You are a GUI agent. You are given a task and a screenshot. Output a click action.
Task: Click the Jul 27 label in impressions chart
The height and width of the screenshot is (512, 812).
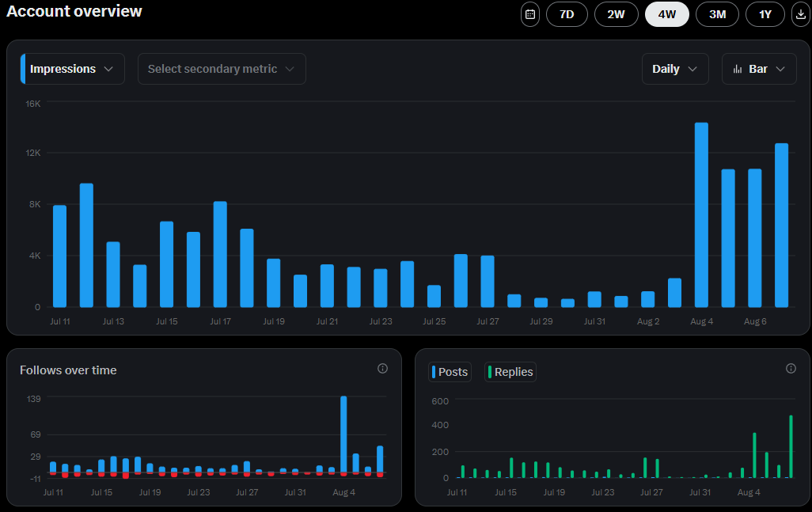click(488, 321)
